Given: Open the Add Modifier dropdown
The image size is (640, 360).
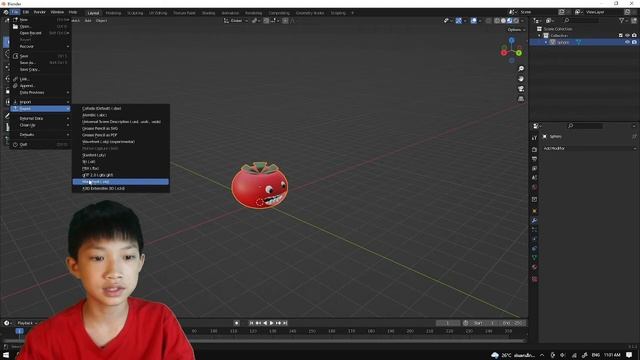Looking at the screenshot, I should pos(589,149).
